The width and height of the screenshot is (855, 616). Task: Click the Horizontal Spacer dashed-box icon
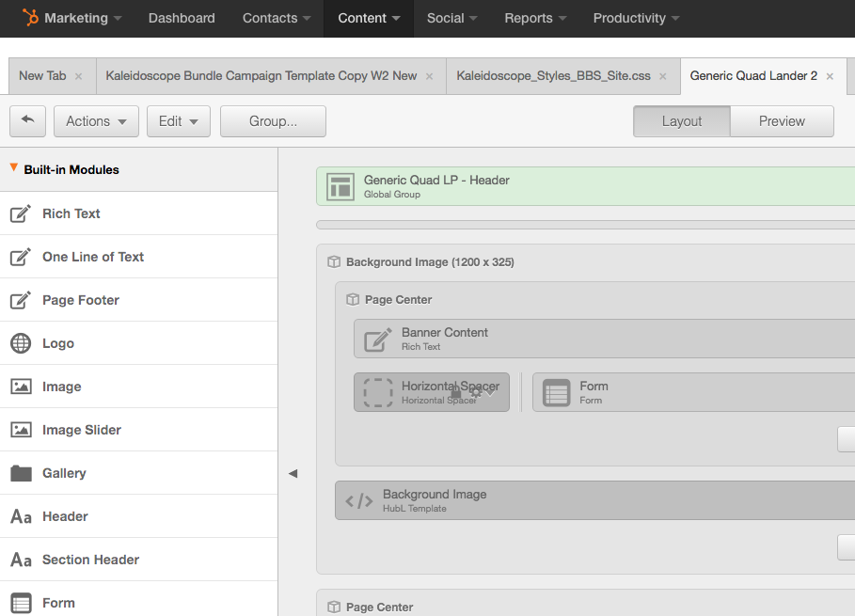378,392
